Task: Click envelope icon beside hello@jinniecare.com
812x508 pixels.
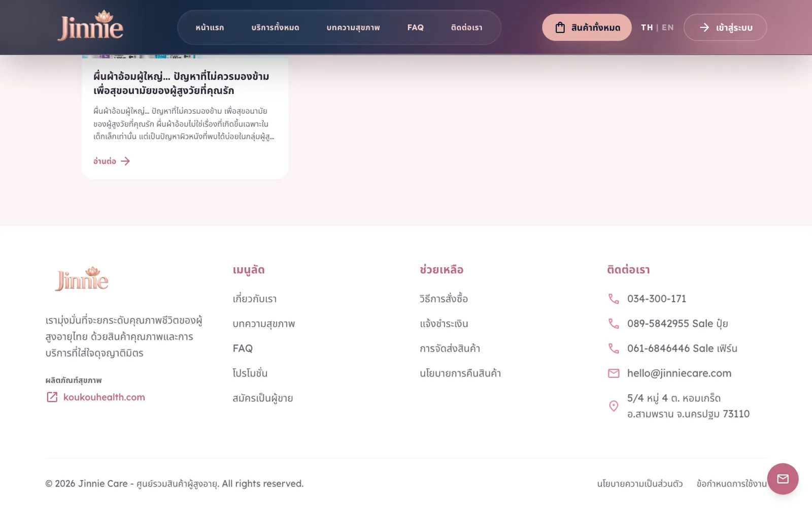Action: click(x=614, y=373)
